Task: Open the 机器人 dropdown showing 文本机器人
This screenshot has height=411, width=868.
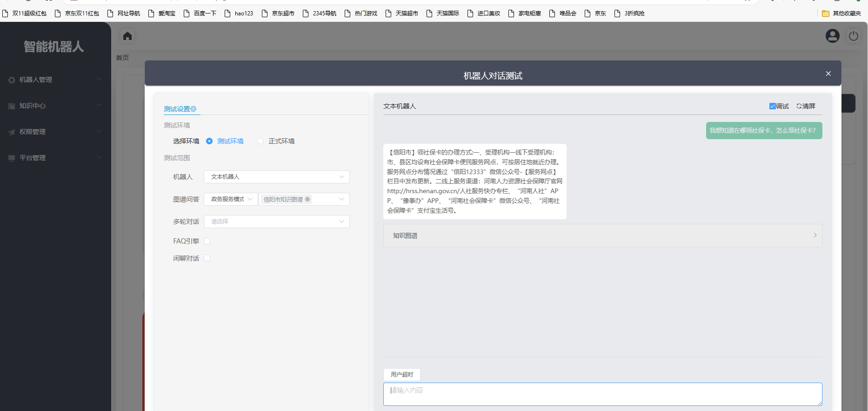Action: tap(277, 177)
